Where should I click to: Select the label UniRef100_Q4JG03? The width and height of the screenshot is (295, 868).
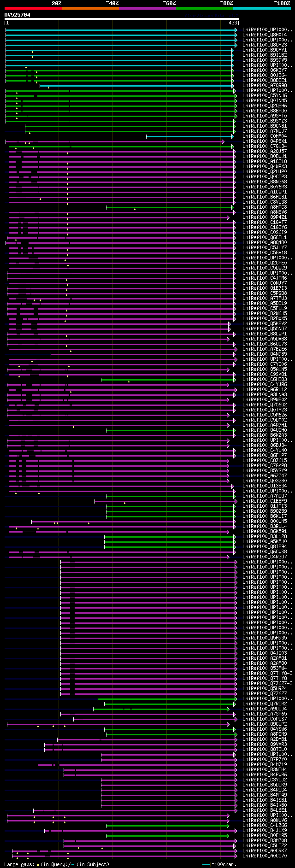pyautogui.click(x=265, y=653)
